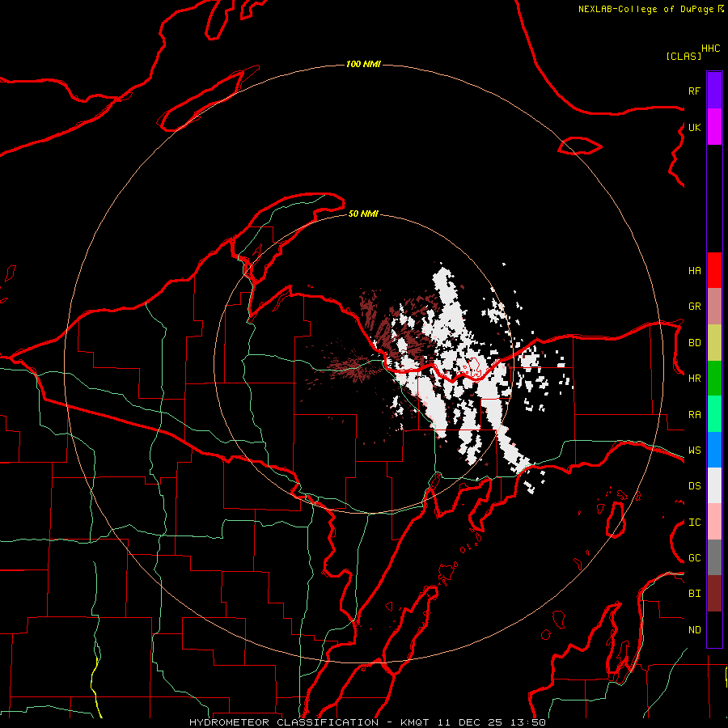This screenshot has height=728, width=728.
Task: Click the GR legend label
Action: click(694, 307)
